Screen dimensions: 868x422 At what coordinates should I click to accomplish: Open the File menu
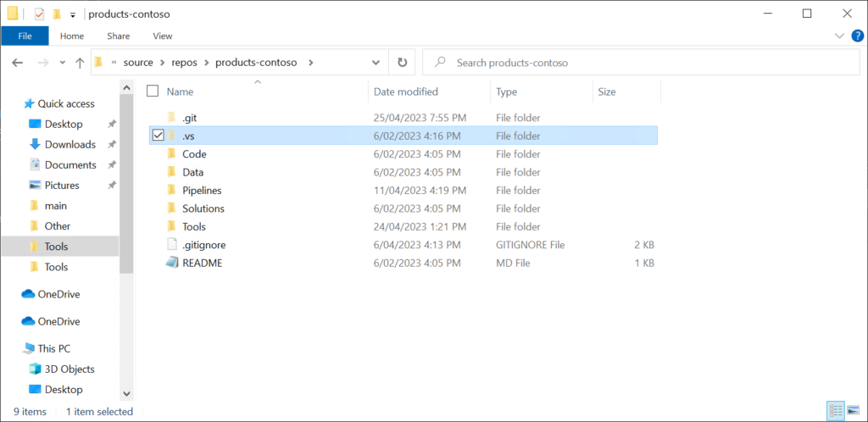(25, 36)
